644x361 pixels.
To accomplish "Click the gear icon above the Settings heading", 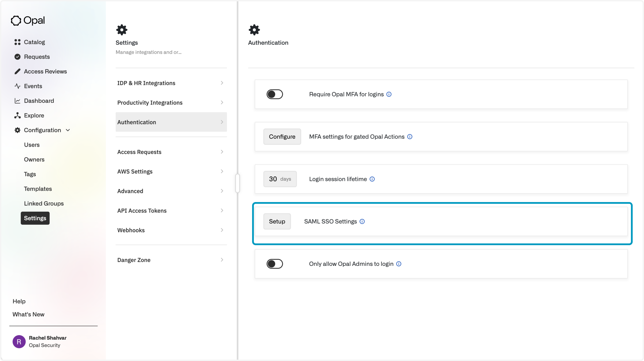I will (x=122, y=30).
